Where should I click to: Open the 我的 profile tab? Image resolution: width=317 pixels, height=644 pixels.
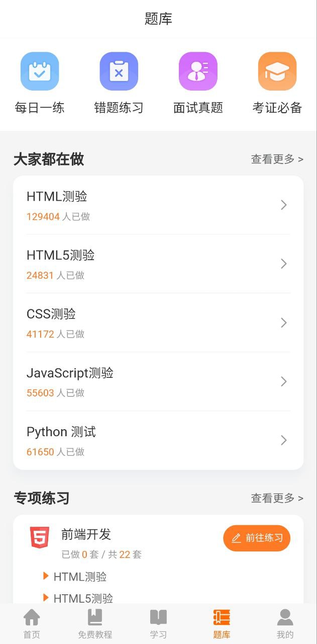285,624
